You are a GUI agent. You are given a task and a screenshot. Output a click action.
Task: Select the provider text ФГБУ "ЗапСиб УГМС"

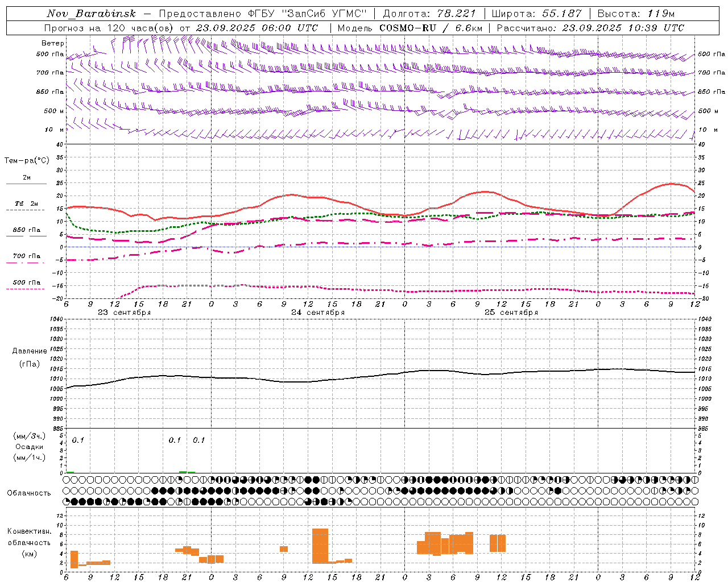(307, 14)
